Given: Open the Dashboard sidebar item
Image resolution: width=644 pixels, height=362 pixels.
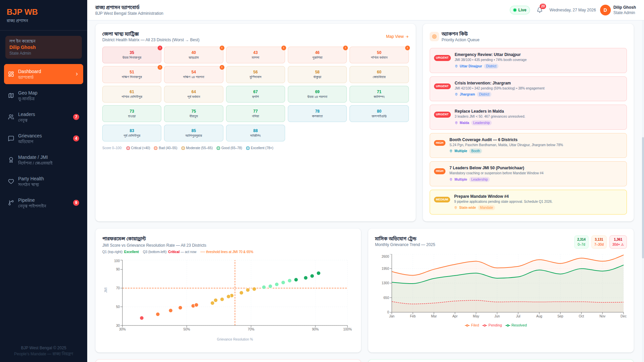Looking at the screenshot, I should tap(44, 74).
